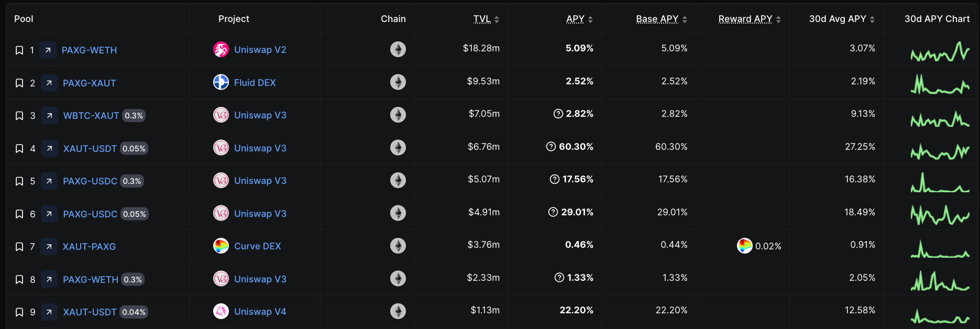Open external link arrow for PAXG-WETH row 1

click(48, 50)
